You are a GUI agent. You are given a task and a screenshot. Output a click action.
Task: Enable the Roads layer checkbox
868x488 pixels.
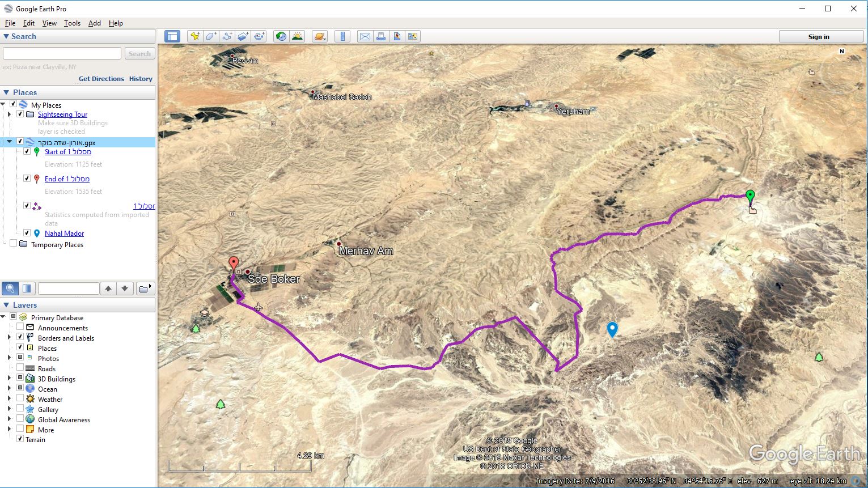[20, 368]
